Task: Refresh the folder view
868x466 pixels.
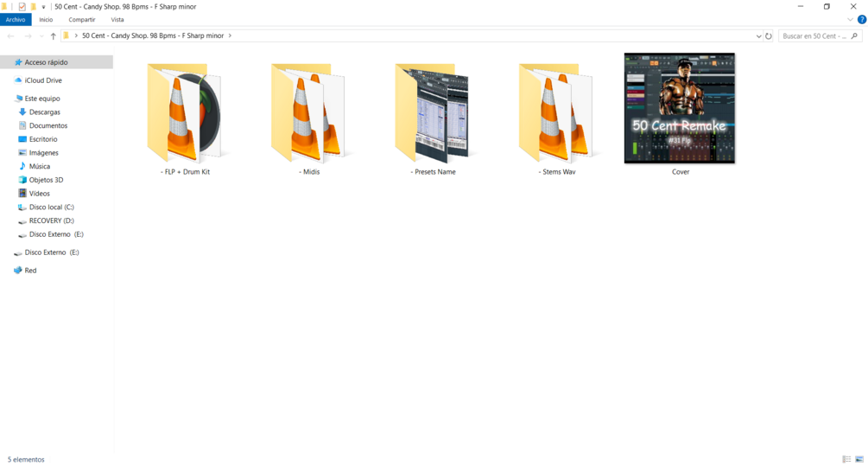Action: click(769, 36)
